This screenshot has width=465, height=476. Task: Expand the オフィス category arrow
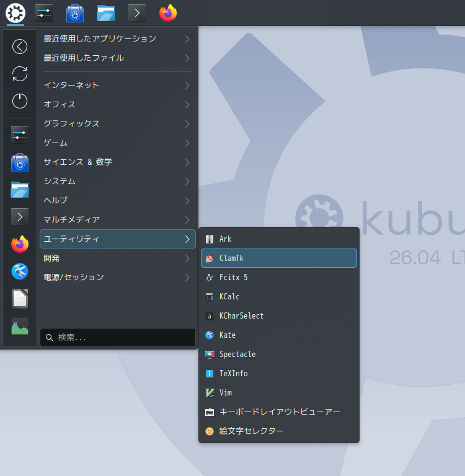click(x=187, y=105)
